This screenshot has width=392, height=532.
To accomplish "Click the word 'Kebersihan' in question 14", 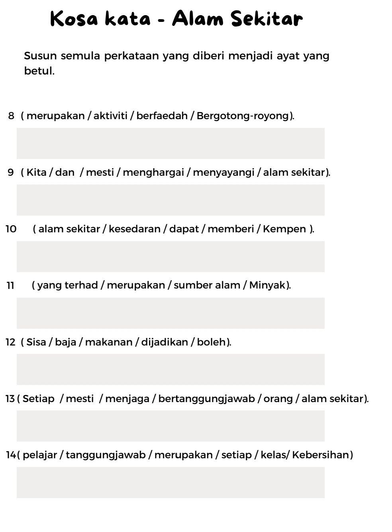I will click(320, 455).
